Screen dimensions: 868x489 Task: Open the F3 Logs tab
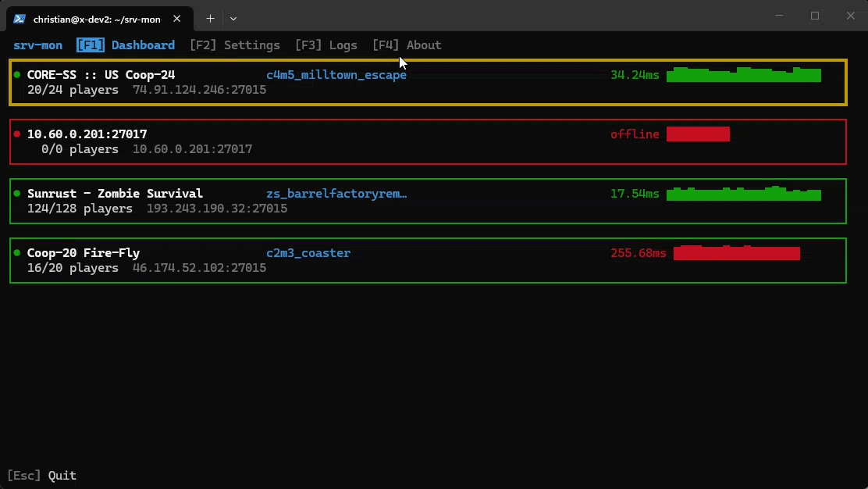(x=326, y=45)
